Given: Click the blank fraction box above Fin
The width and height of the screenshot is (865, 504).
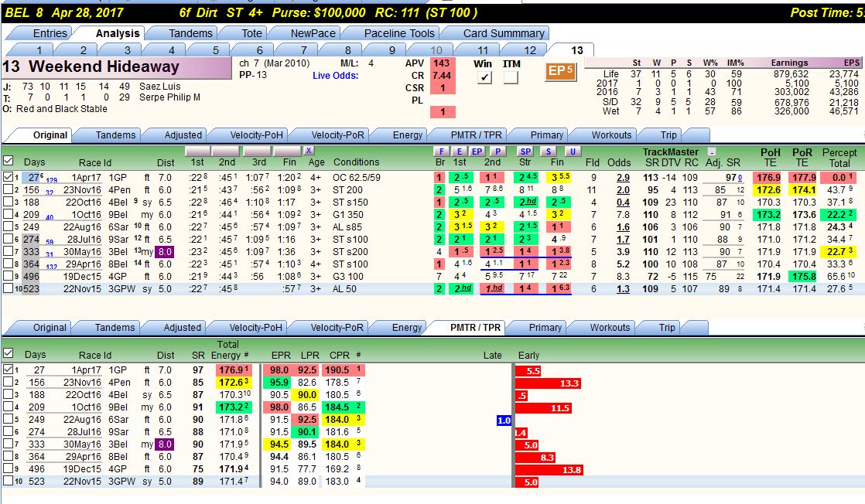Looking at the screenshot, I should (x=287, y=151).
